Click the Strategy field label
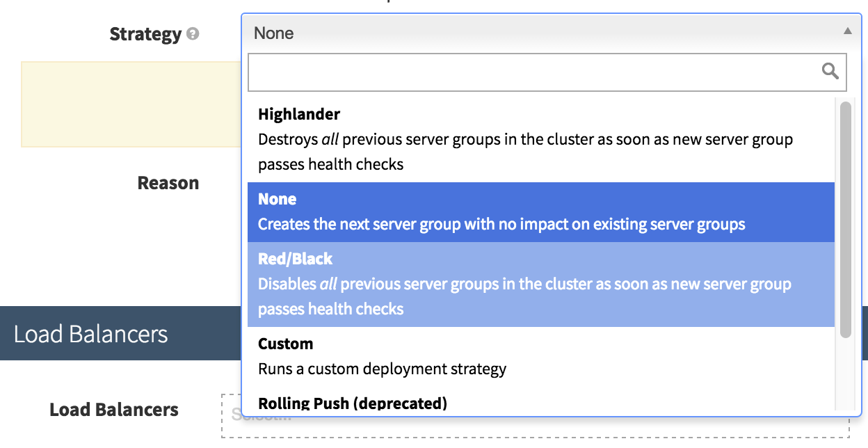868x448 pixels. click(x=145, y=34)
